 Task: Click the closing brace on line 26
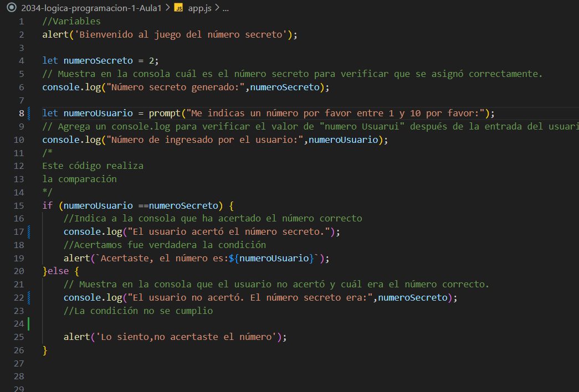(x=45, y=350)
